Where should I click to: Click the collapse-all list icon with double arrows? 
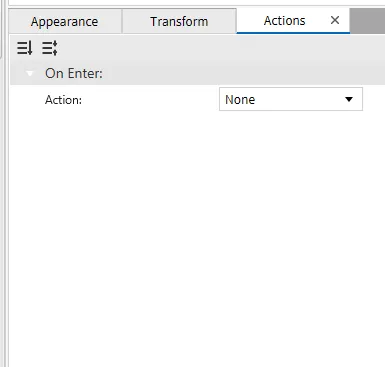(50, 48)
